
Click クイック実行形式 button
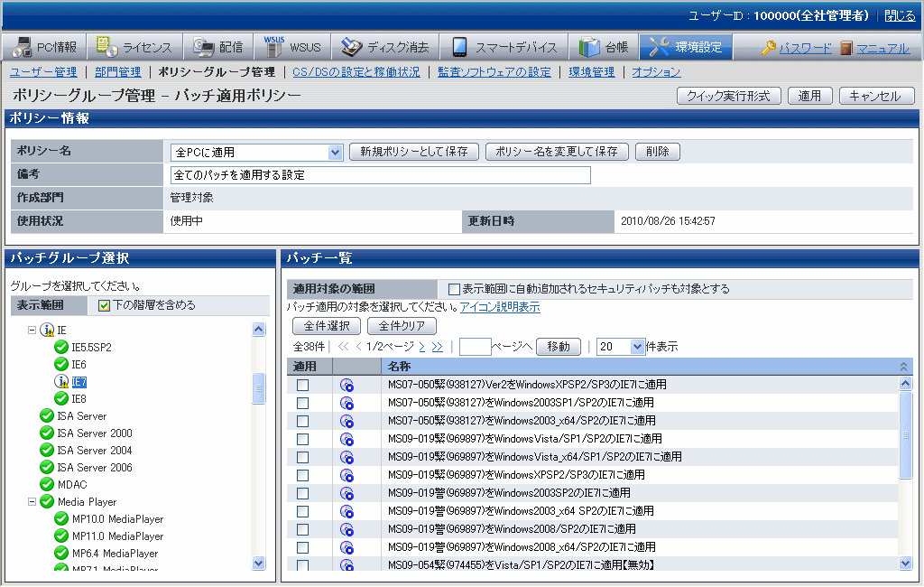[x=729, y=96]
